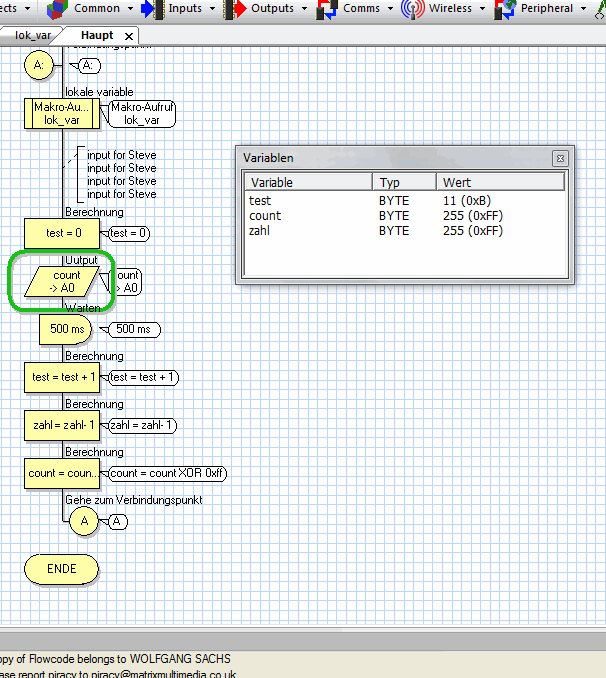The image size is (606, 678).
Task: Click the count value 255 (0xFF)
Action: tap(473, 216)
